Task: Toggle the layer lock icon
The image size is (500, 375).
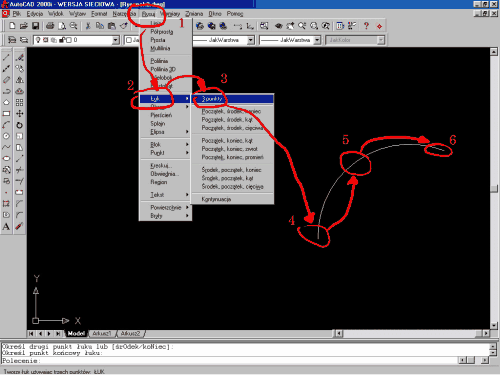Action: click(x=62, y=40)
